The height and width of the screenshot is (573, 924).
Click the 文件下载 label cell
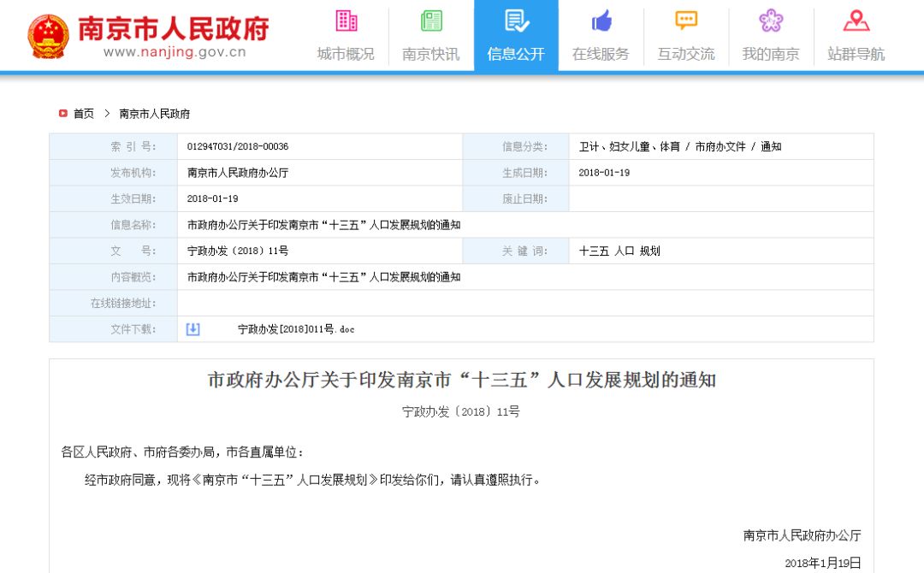click(x=113, y=329)
